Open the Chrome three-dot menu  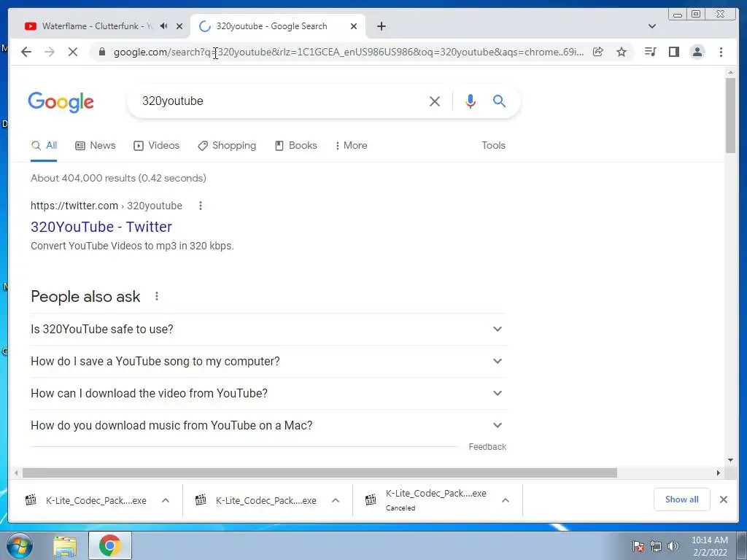point(721,52)
